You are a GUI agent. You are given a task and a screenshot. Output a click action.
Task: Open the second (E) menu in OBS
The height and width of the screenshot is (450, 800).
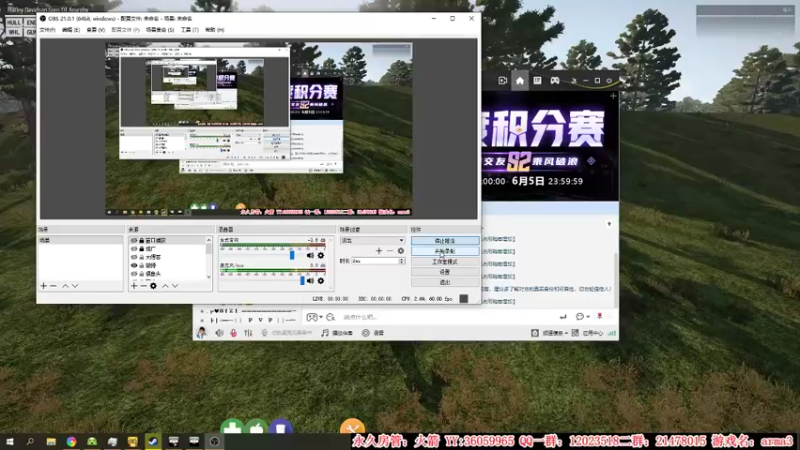coord(70,30)
